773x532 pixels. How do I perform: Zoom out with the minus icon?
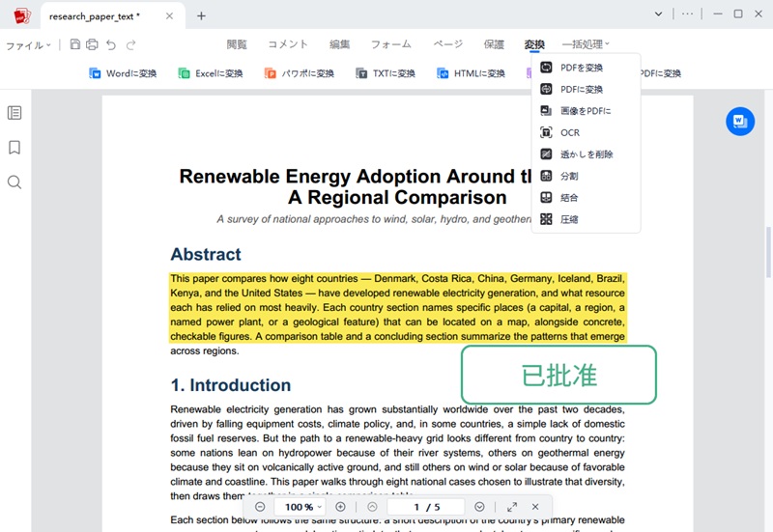[260, 506]
